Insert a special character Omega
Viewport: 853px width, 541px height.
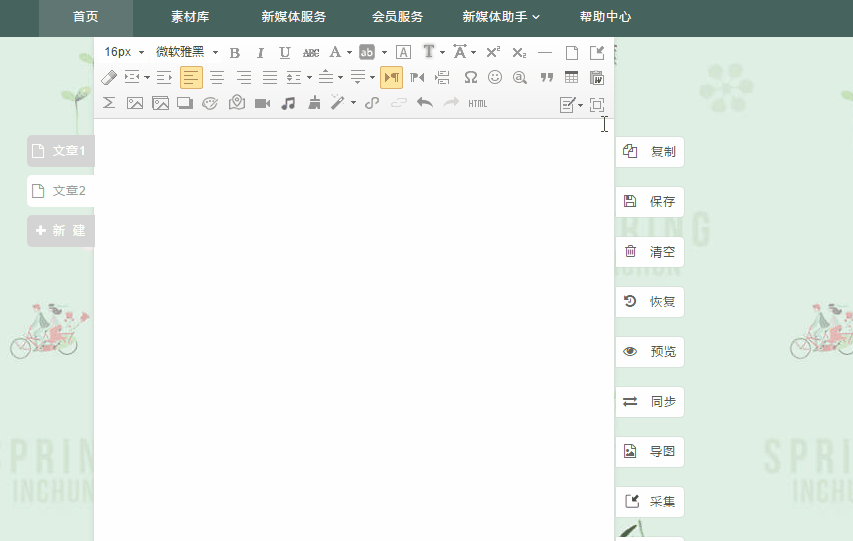tap(471, 78)
